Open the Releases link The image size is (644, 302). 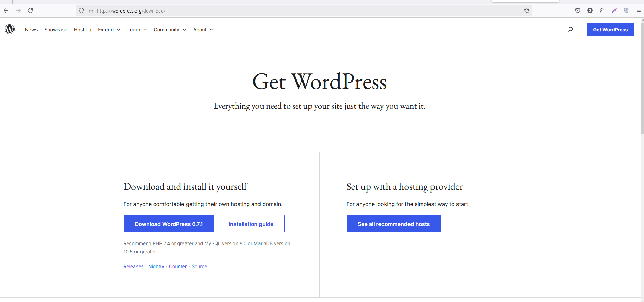[133, 266]
